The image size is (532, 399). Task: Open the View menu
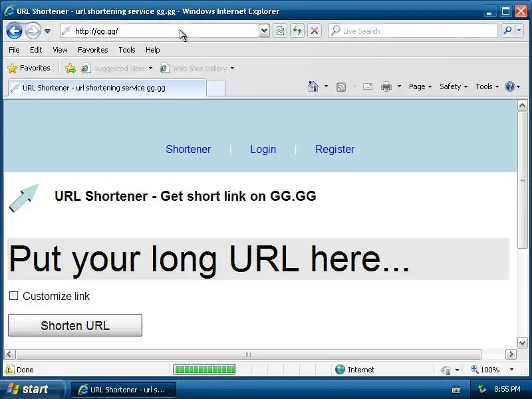(60, 50)
